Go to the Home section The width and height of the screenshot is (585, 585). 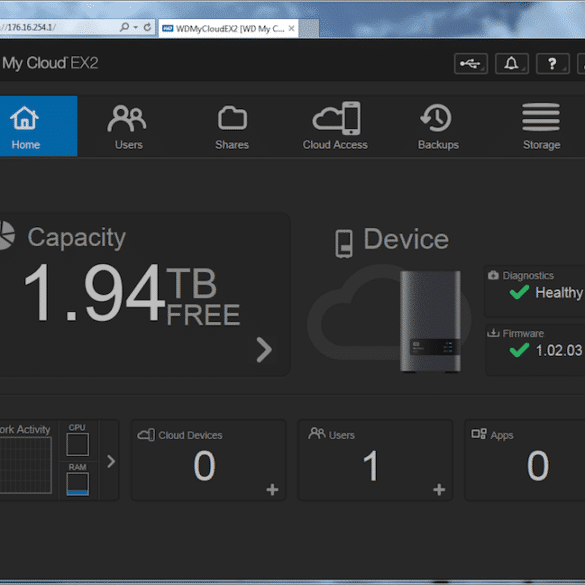[x=38, y=126]
